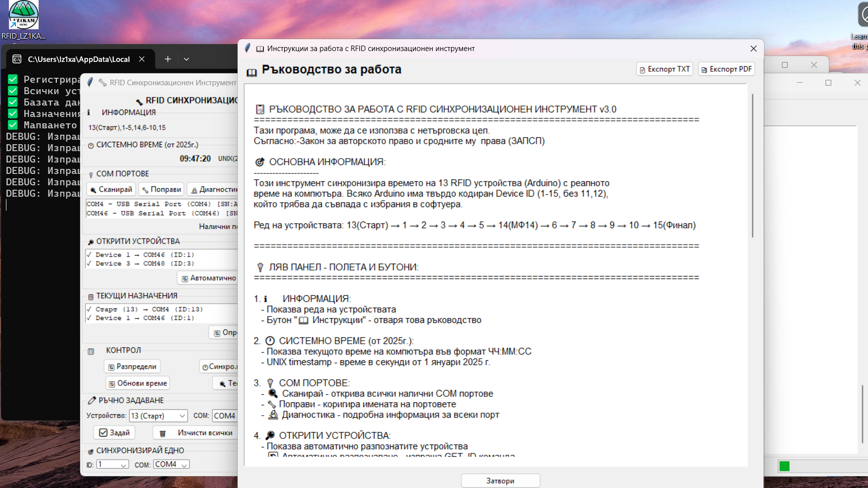Click the Разпредели button in КОНТРОЛ

pyautogui.click(x=132, y=367)
